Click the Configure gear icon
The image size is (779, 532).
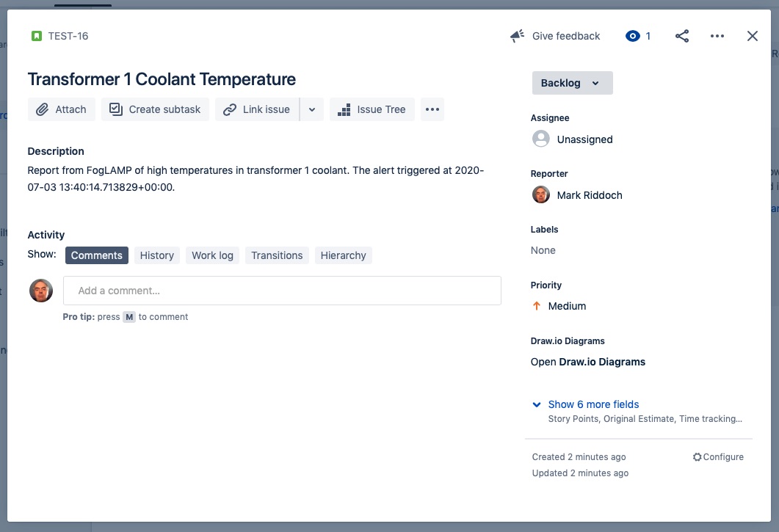tap(697, 456)
